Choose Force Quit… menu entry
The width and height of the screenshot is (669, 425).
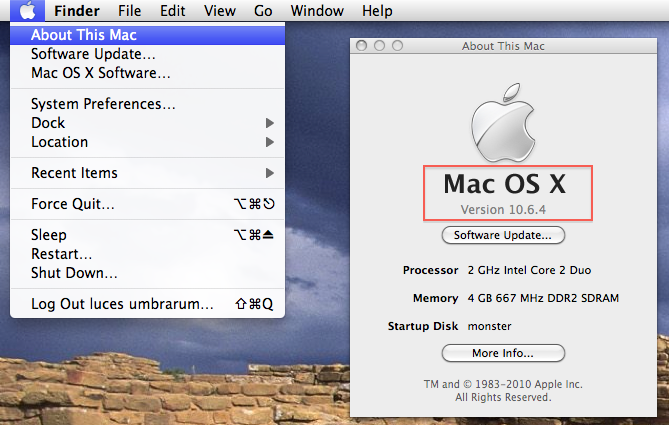(x=147, y=204)
